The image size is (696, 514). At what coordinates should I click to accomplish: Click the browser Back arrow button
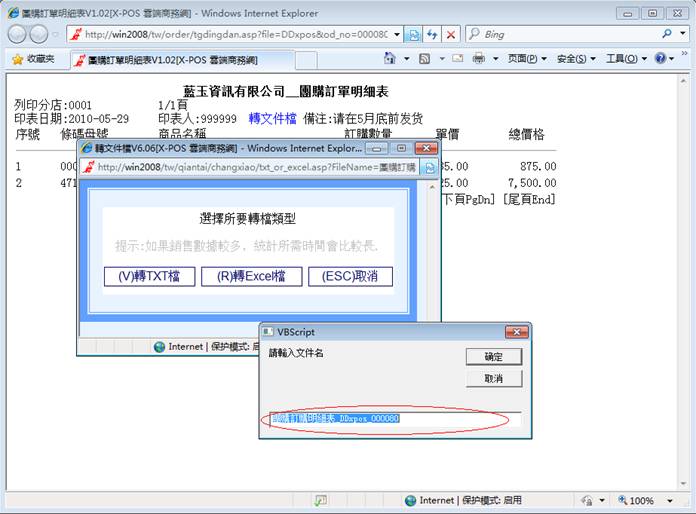(x=18, y=34)
